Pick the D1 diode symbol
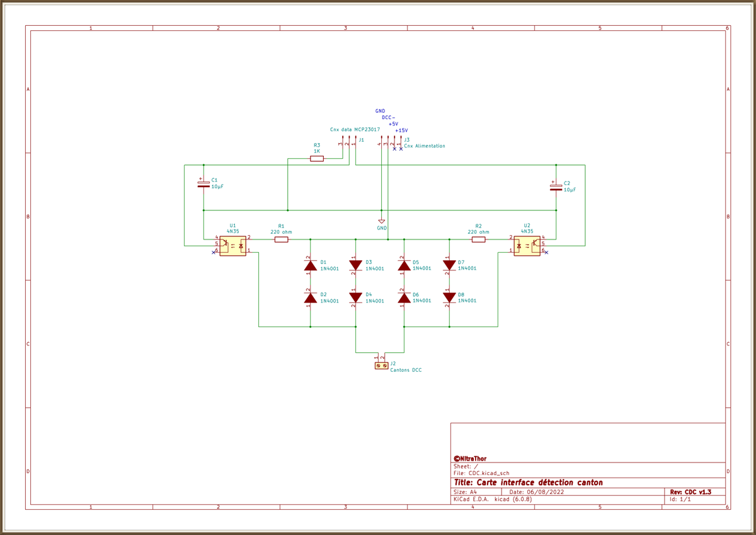This screenshot has height=535, width=756. tap(311, 266)
